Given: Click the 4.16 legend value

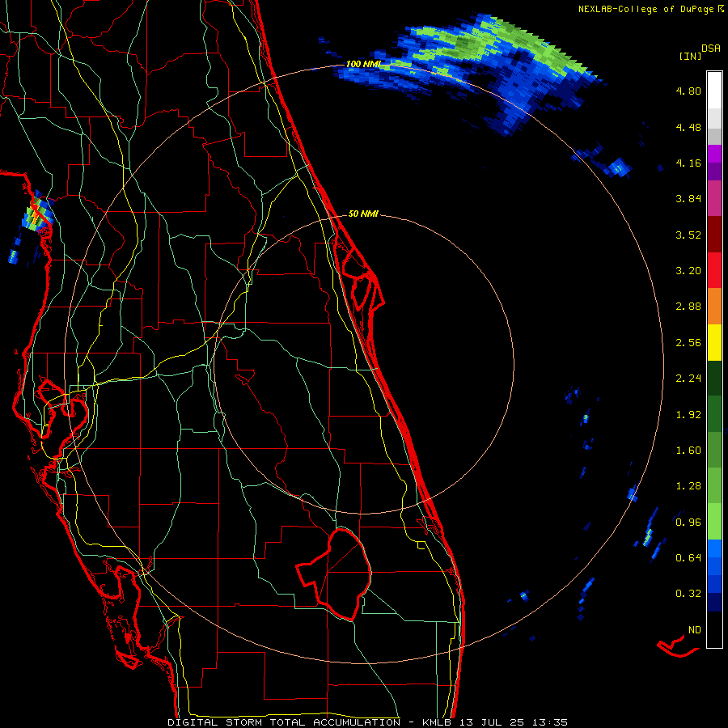Looking at the screenshot, I should click(x=688, y=163).
